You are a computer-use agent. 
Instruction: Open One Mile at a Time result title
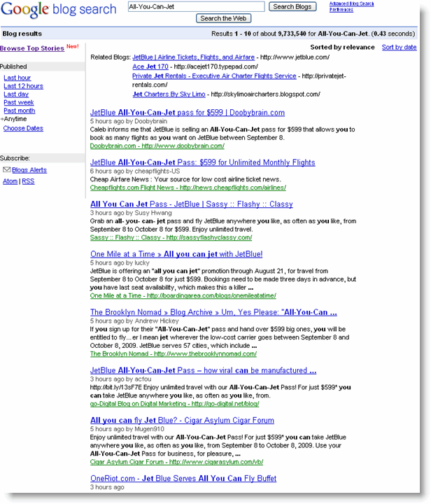pos(176,254)
